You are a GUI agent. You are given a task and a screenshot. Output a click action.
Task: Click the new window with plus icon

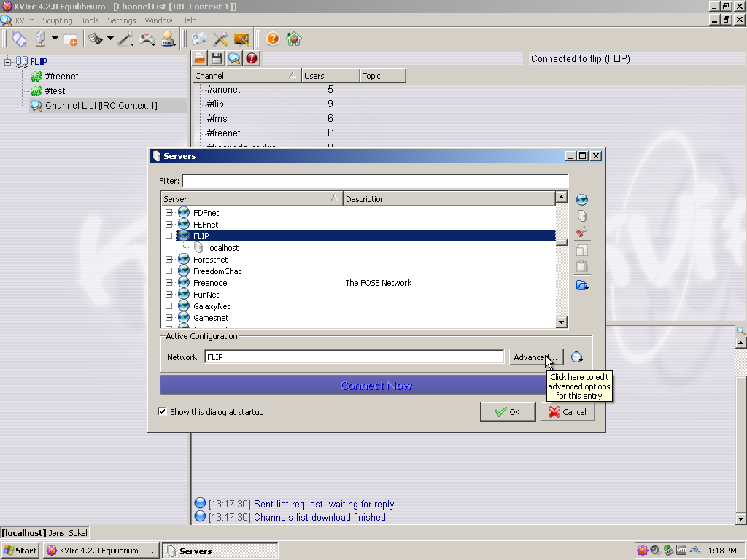pyautogui.click(x=71, y=39)
